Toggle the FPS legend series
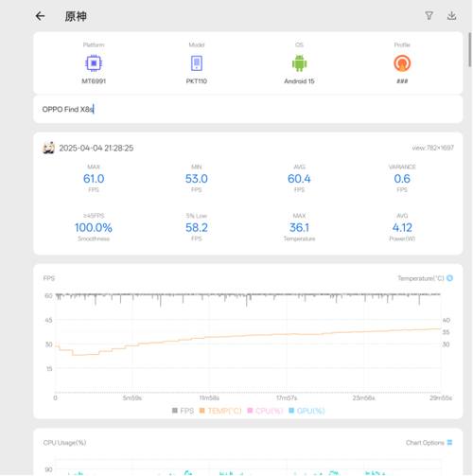 point(183,411)
